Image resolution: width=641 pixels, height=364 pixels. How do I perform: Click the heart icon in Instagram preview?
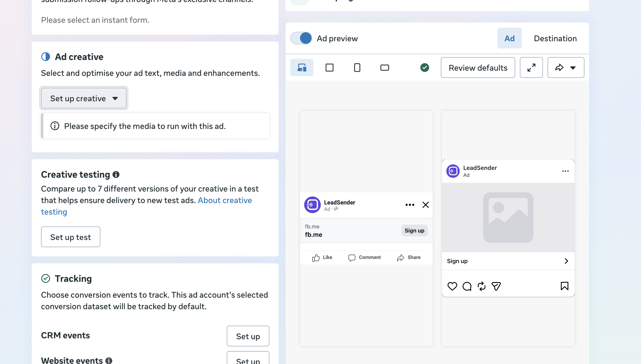pos(452,286)
